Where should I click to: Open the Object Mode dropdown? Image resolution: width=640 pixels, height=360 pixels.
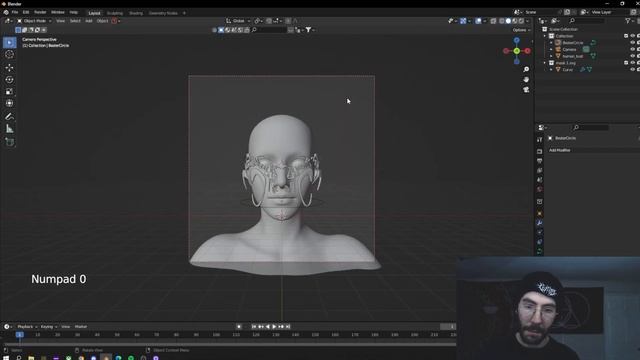coord(34,21)
